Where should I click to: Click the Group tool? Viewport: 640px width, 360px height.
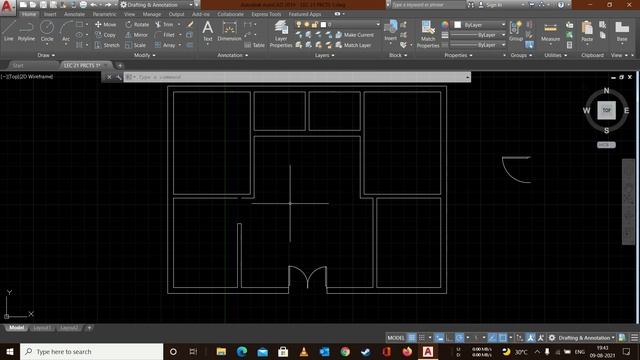pos(516,31)
